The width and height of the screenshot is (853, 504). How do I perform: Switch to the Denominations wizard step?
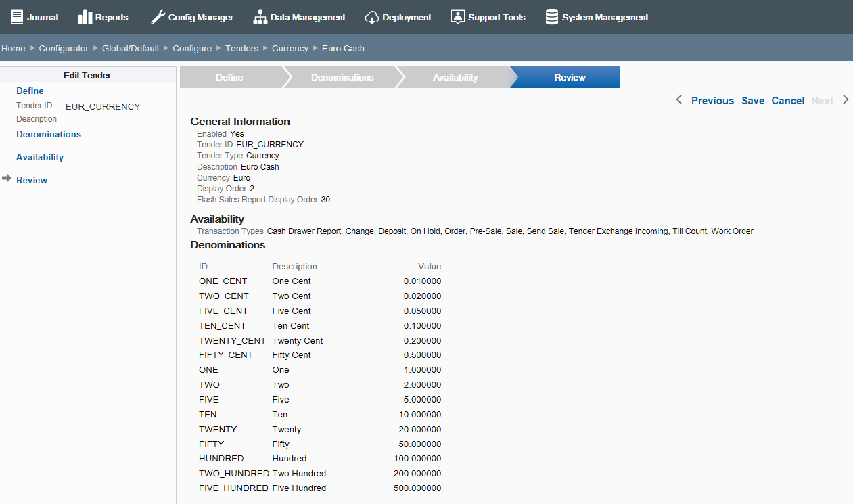tap(342, 77)
